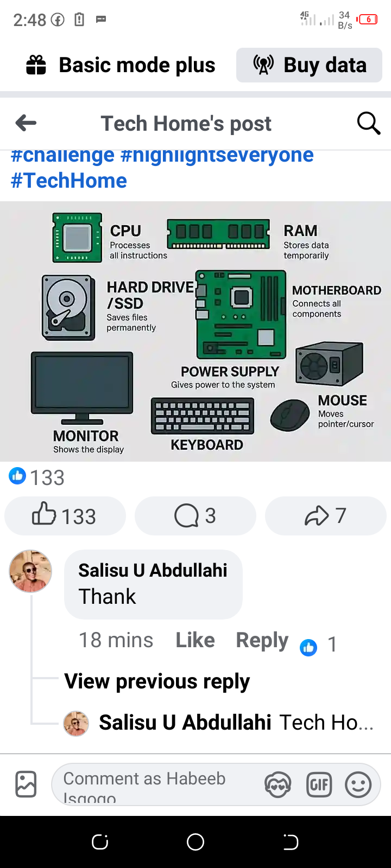Open avatar sticker icon in comment box
This screenshot has height=868, width=391.
(278, 785)
